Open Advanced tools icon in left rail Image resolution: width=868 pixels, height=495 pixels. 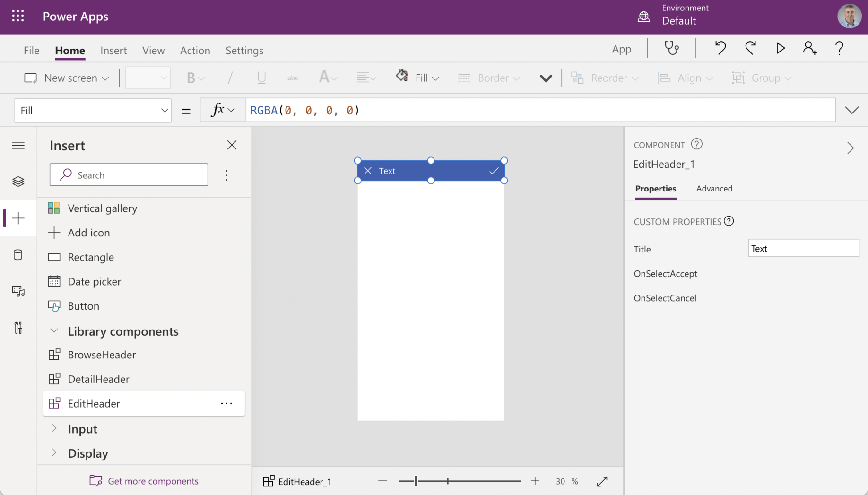click(18, 328)
